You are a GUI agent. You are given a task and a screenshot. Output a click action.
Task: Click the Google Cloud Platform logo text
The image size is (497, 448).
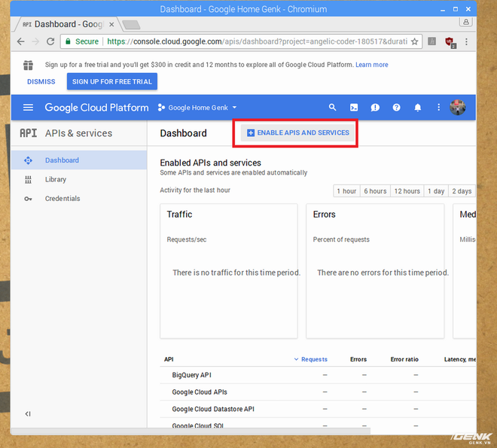click(x=96, y=108)
